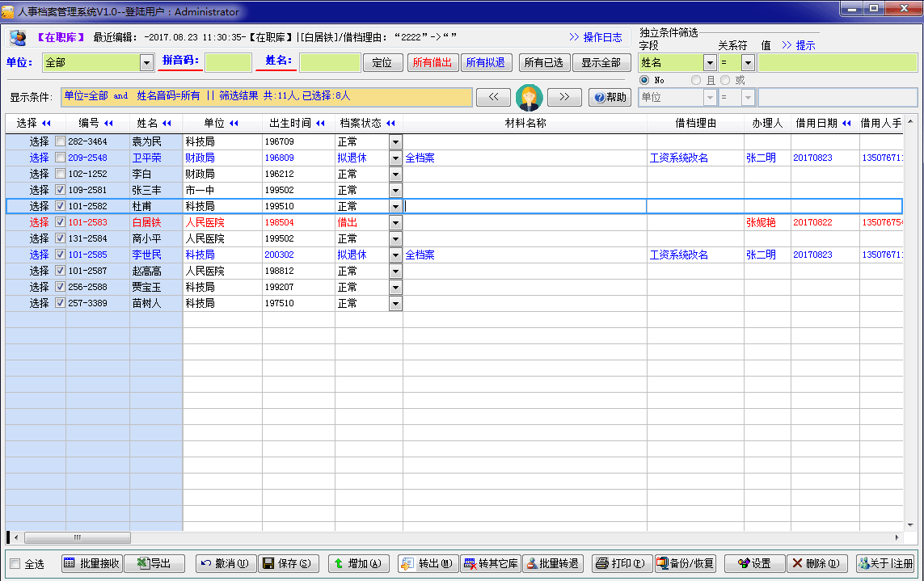Sort by 编号 column arrow icon
The width and height of the screenshot is (924, 581).
[x=108, y=123]
